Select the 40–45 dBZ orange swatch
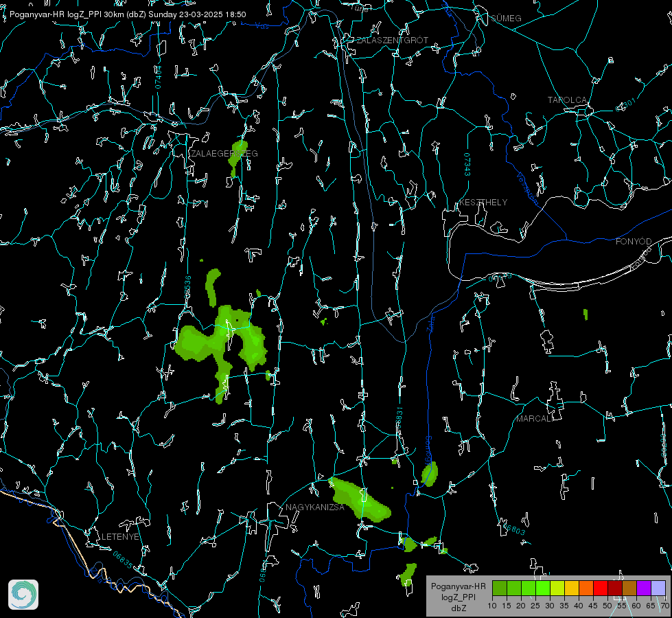The height and width of the screenshot is (618, 672). point(586,588)
